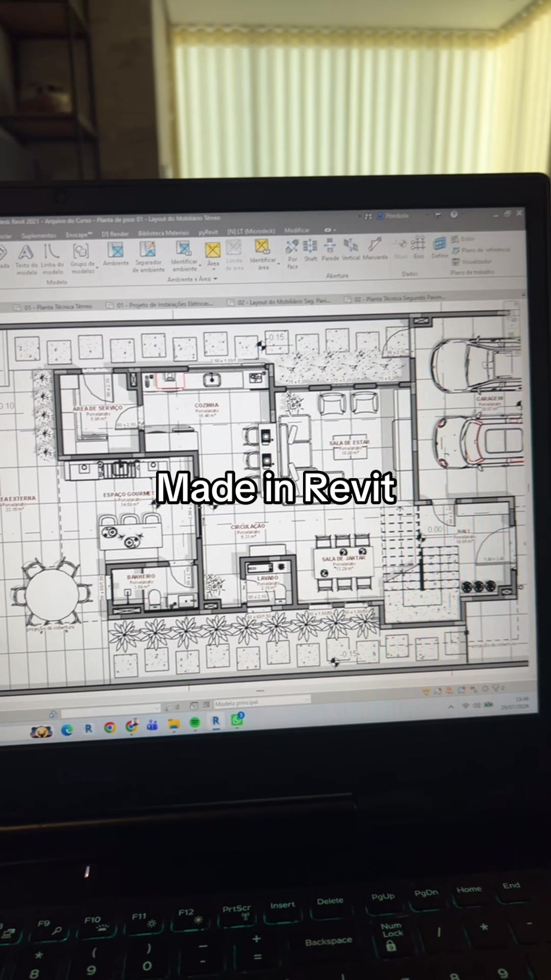Click the Ambiente room tool

tap(116, 254)
